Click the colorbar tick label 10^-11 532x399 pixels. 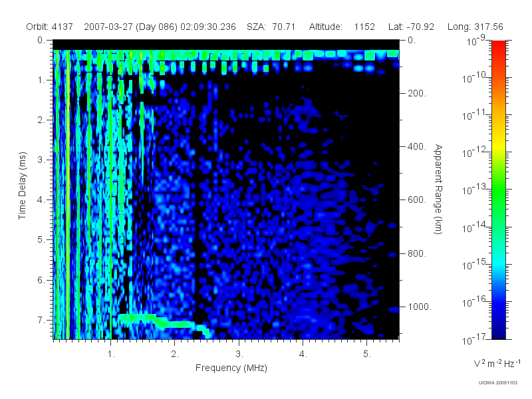click(x=475, y=114)
